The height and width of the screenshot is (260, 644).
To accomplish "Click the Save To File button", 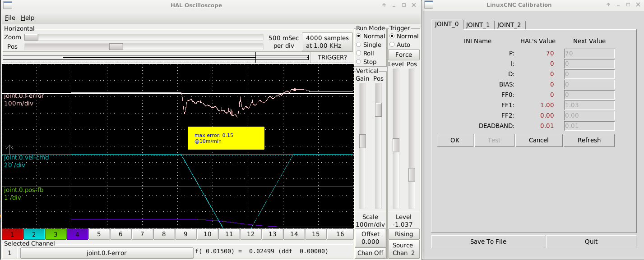I will click(488, 242).
